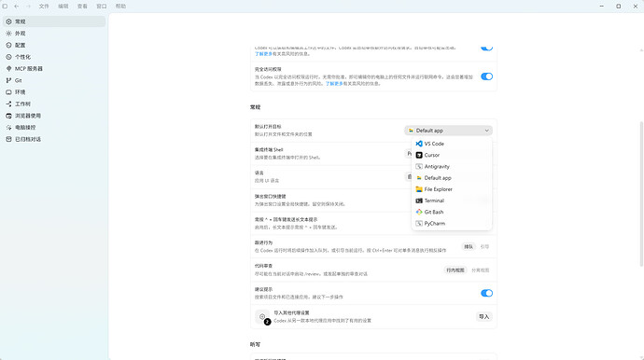Choose File Explorer from the dropdown list

452,189
